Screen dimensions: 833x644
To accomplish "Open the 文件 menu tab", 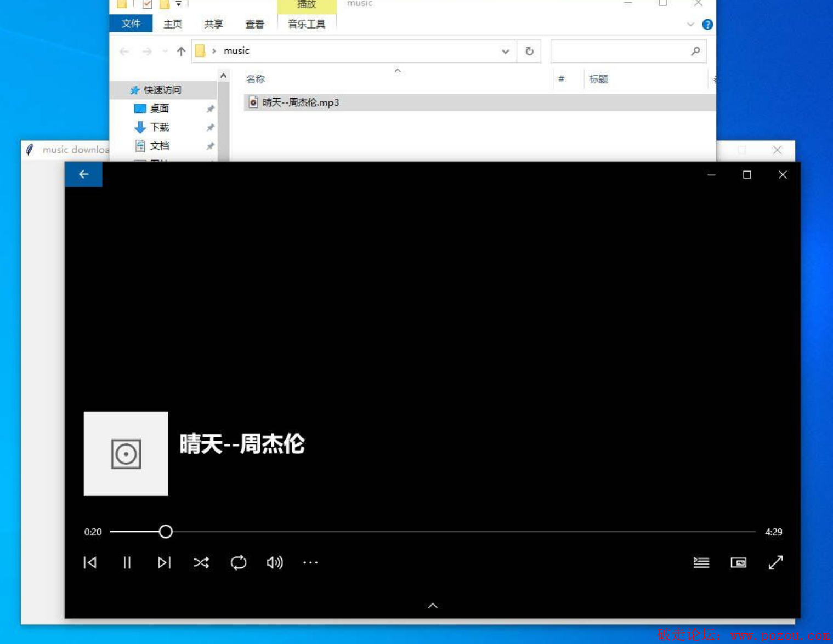I will [x=131, y=24].
